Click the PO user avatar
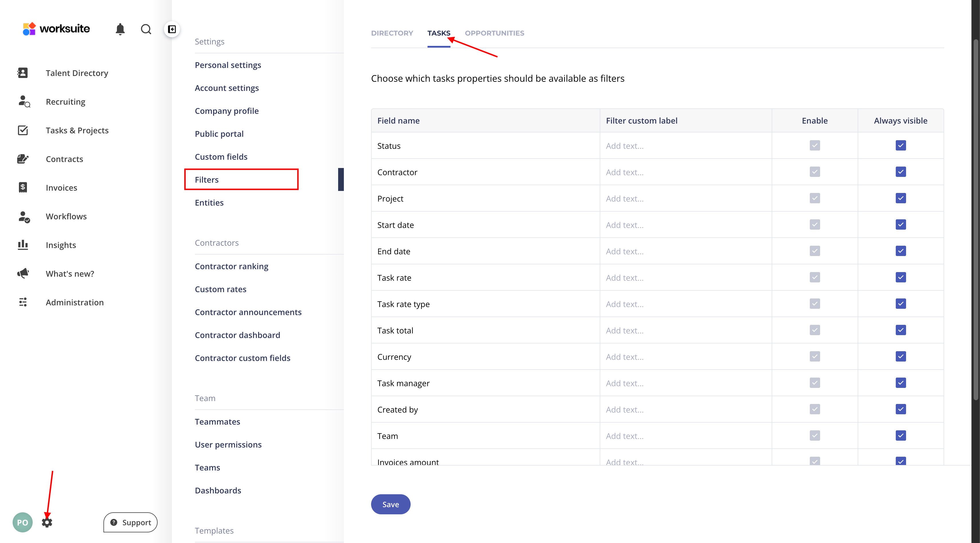The image size is (980, 543). pyautogui.click(x=22, y=522)
